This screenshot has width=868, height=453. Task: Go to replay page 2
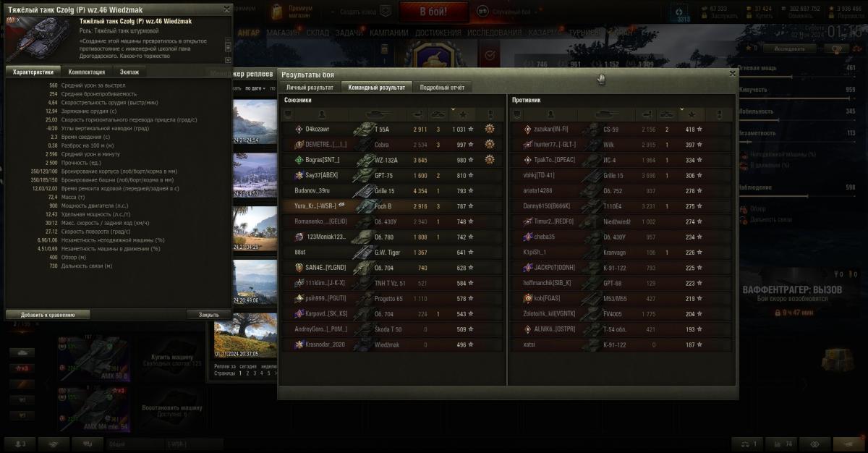click(x=247, y=373)
